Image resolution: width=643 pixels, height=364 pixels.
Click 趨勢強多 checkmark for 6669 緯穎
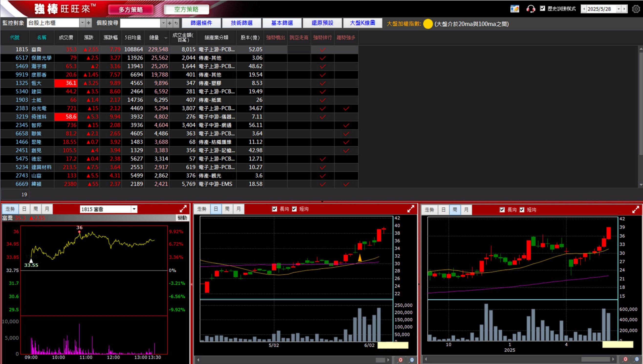346,184
